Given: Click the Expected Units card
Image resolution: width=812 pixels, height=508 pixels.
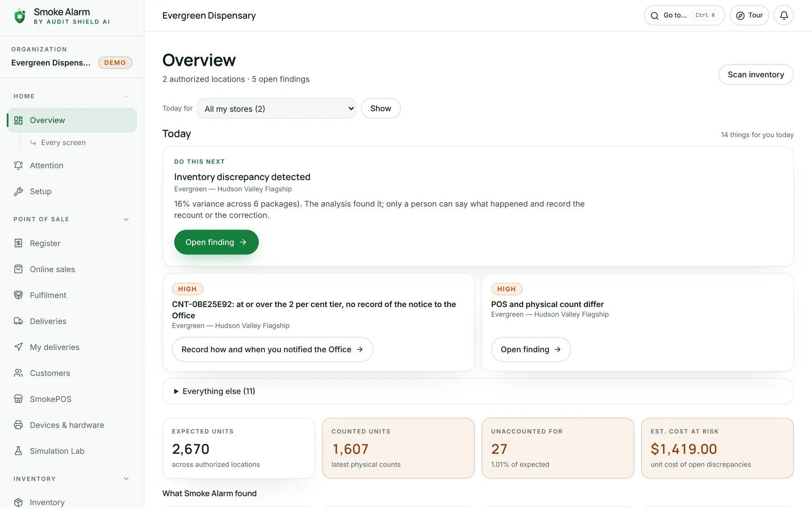Looking at the screenshot, I should (x=239, y=448).
